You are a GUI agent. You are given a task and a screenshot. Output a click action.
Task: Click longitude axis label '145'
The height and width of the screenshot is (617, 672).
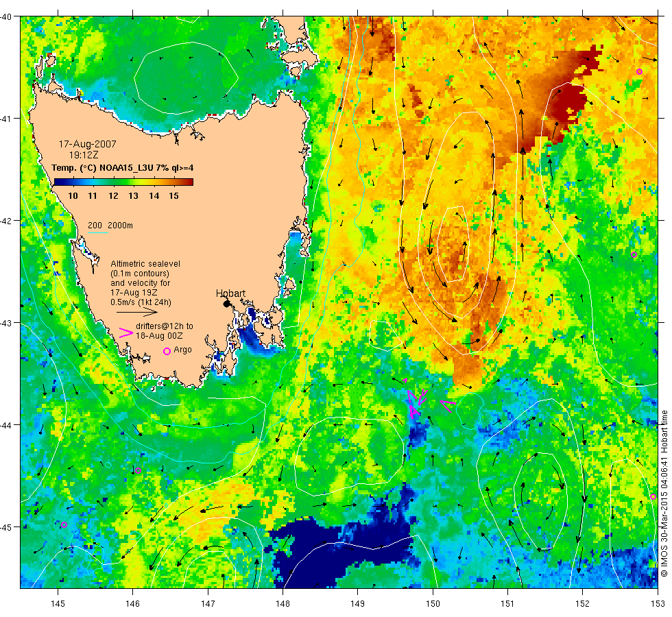click(x=58, y=604)
